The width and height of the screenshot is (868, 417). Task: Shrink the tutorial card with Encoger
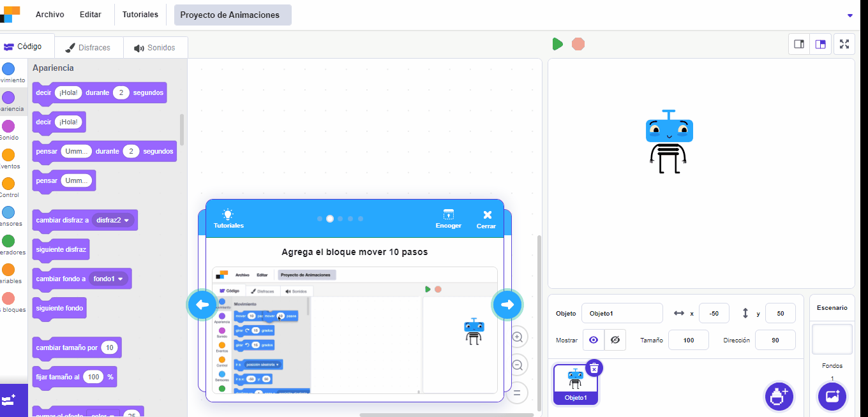point(449,219)
